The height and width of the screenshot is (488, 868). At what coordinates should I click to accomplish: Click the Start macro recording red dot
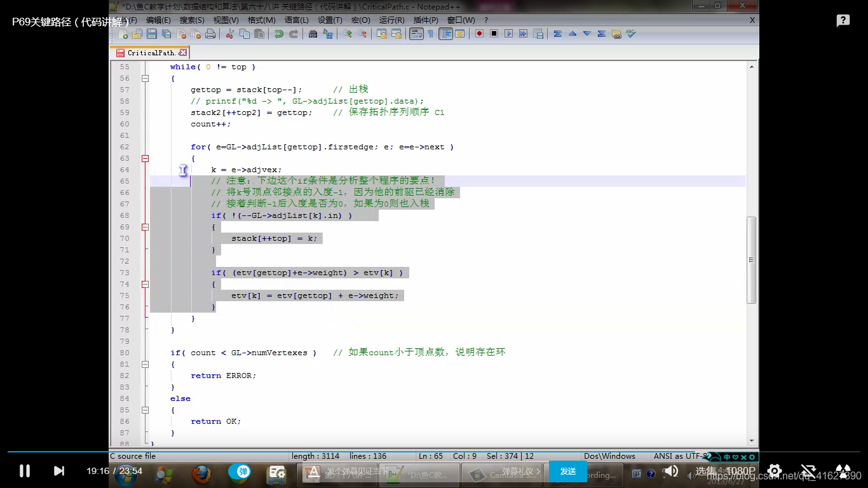point(479,34)
